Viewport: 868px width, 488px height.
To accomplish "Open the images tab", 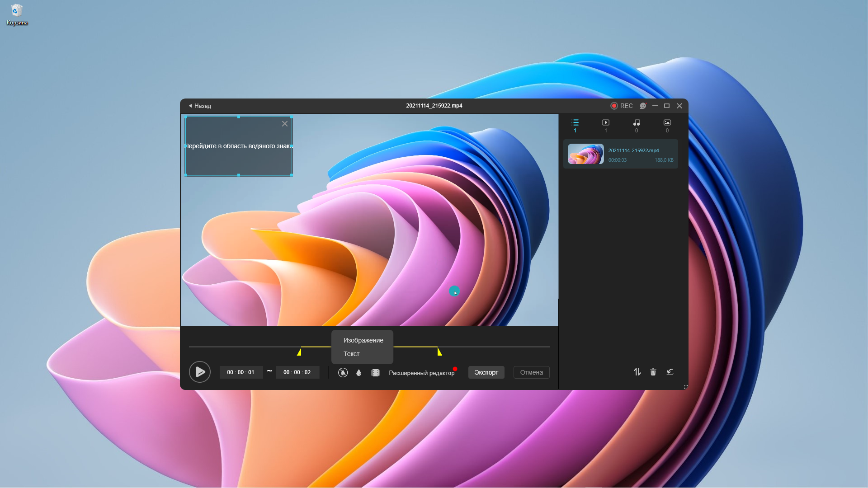I will click(667, 125).
